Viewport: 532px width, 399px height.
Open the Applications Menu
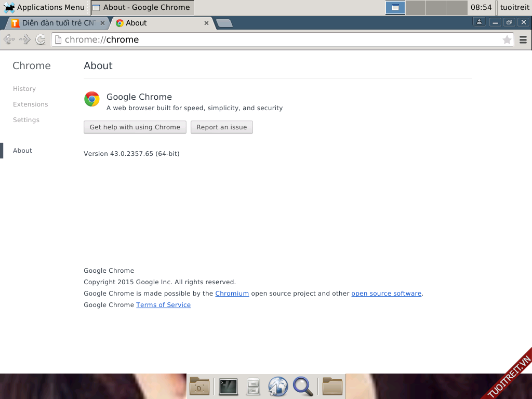pyautogui.click(x=44, y=7)
